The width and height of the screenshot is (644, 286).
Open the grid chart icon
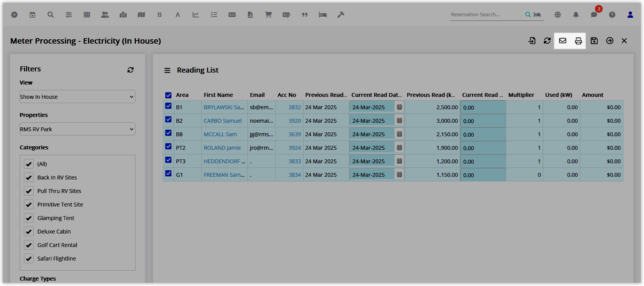(x=87, y=15)
